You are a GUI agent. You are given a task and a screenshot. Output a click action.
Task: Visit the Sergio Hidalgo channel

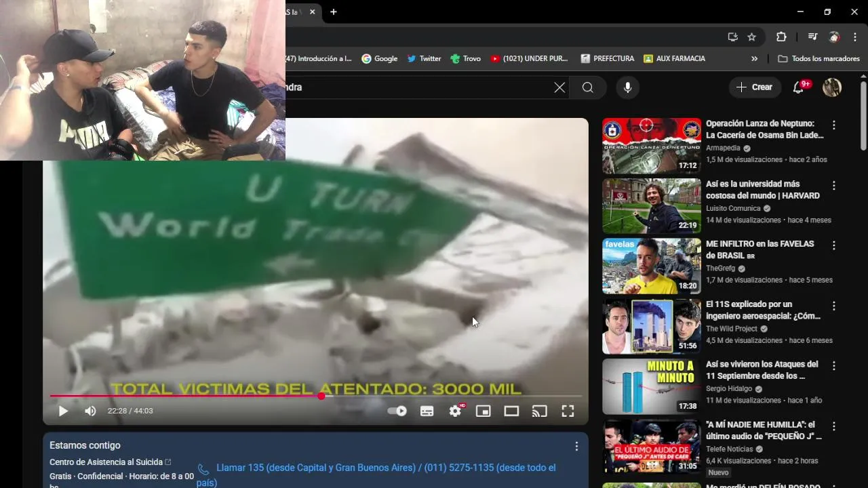(729, 388)
